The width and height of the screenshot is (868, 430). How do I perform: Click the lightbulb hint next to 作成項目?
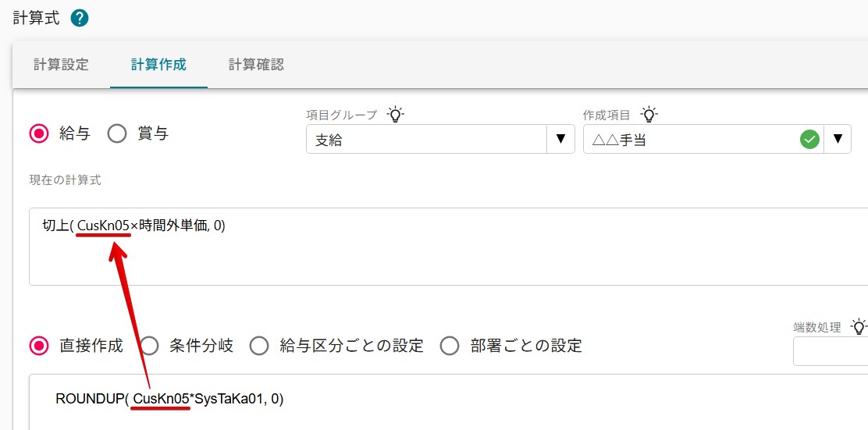tap(649, 115)
